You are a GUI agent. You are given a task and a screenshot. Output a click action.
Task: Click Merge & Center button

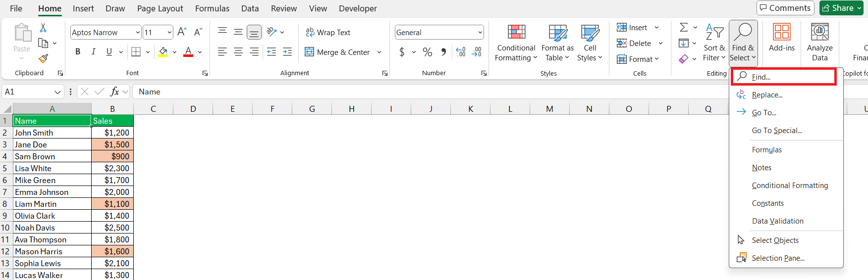[x=337, y=52]
